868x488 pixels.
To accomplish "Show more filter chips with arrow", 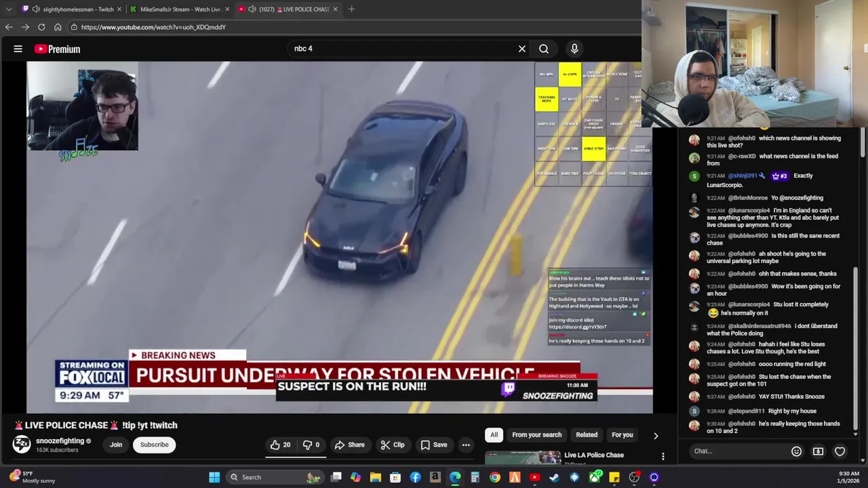I will (x=656, y=436).
